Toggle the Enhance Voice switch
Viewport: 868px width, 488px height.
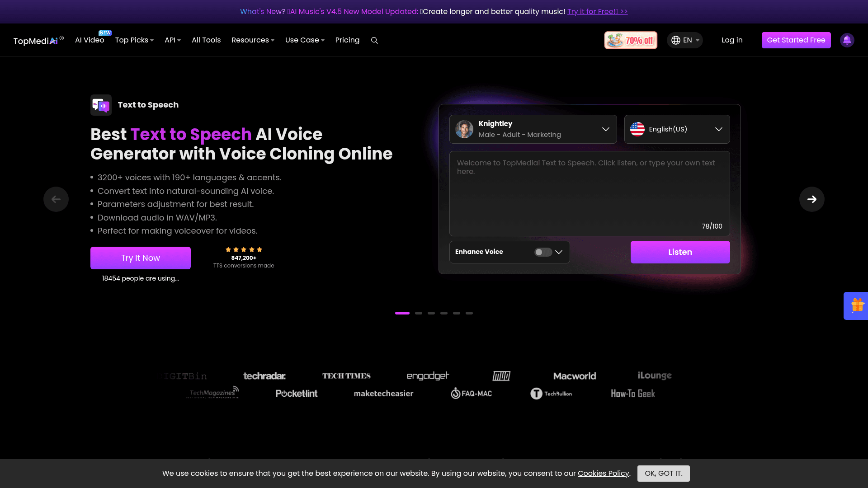(543, 252)
